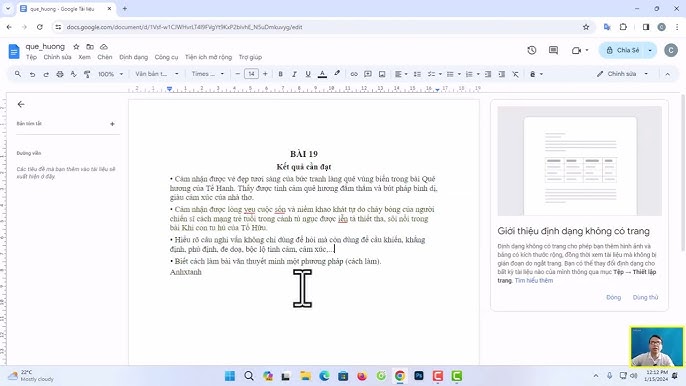Open the paragraph style dropdown 'Văn bản t...'
The image size is (686, 386).
(x=157, y=74)
